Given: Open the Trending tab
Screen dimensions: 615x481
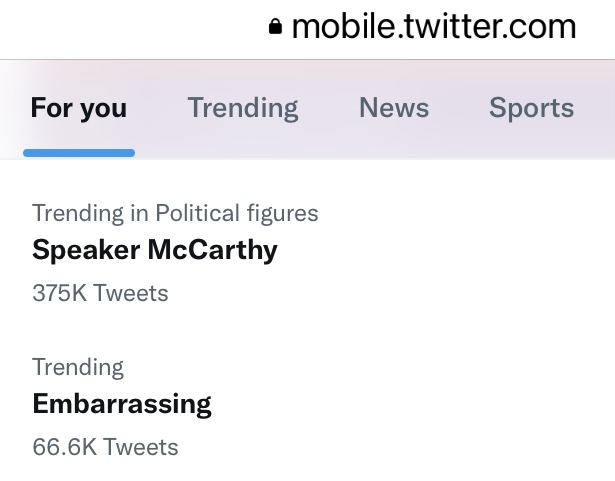Looking at the screenshot, I should [243, 108].
